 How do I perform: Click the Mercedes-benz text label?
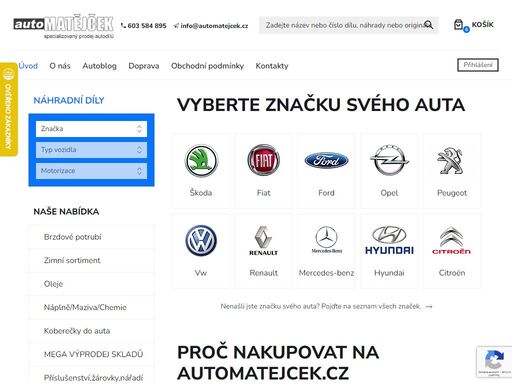pos(326,273)
